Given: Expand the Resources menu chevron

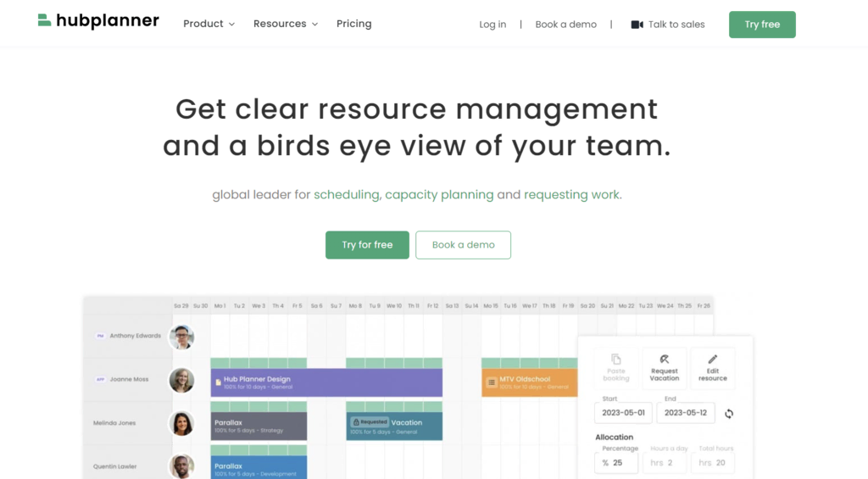Looking at the screenshot, I should 315,25.
